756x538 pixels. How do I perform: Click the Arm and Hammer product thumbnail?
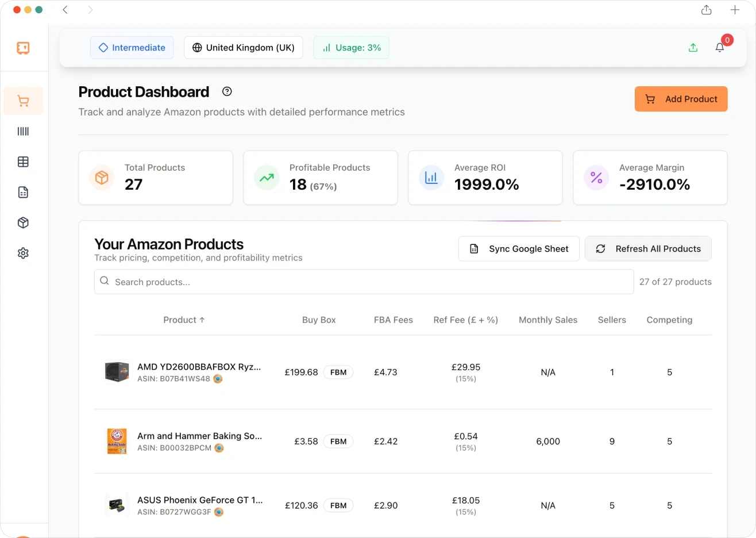pyautogui.click(x=117, y=441)
